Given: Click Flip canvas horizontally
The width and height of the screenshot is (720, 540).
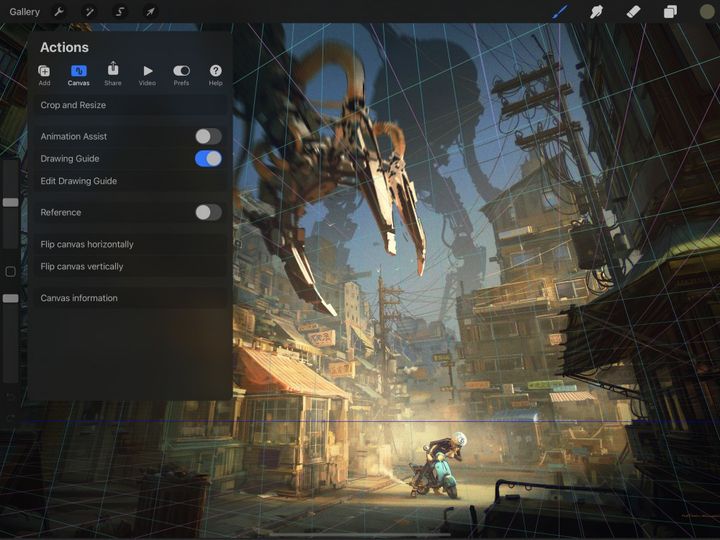Looking at the screenshot, I should tap(87, 244).
